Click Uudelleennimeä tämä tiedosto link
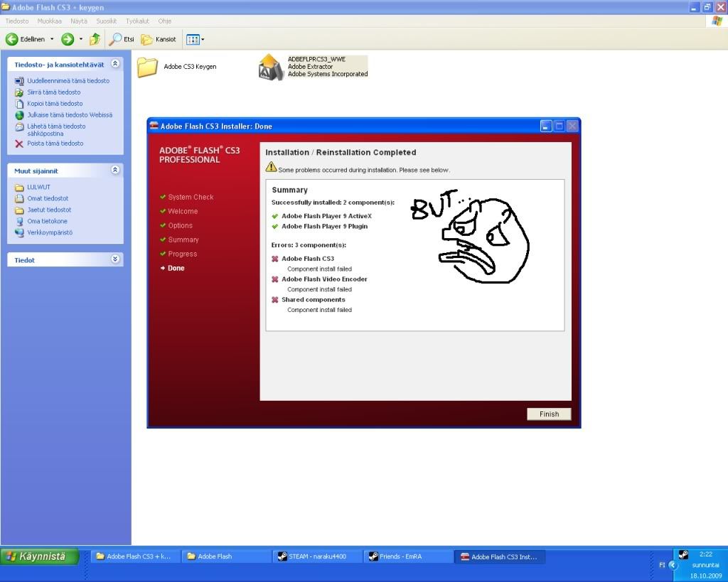This screenshot has width=728, height=582. (x=68, y=81)
